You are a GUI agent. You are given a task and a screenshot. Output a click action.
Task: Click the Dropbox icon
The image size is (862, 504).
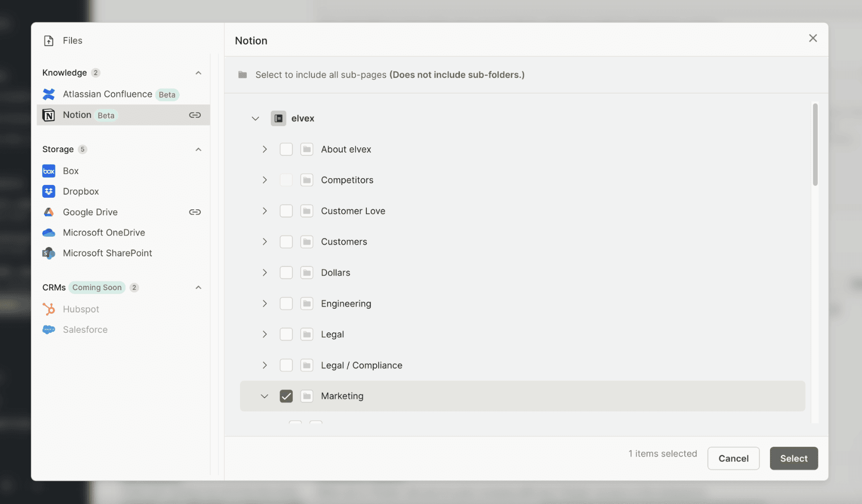click(48, 191)
